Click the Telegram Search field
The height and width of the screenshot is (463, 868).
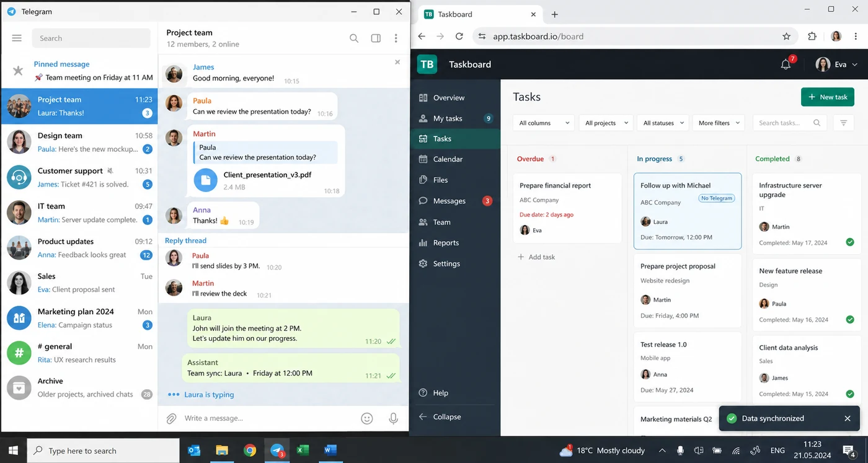(x=91, y=38)
